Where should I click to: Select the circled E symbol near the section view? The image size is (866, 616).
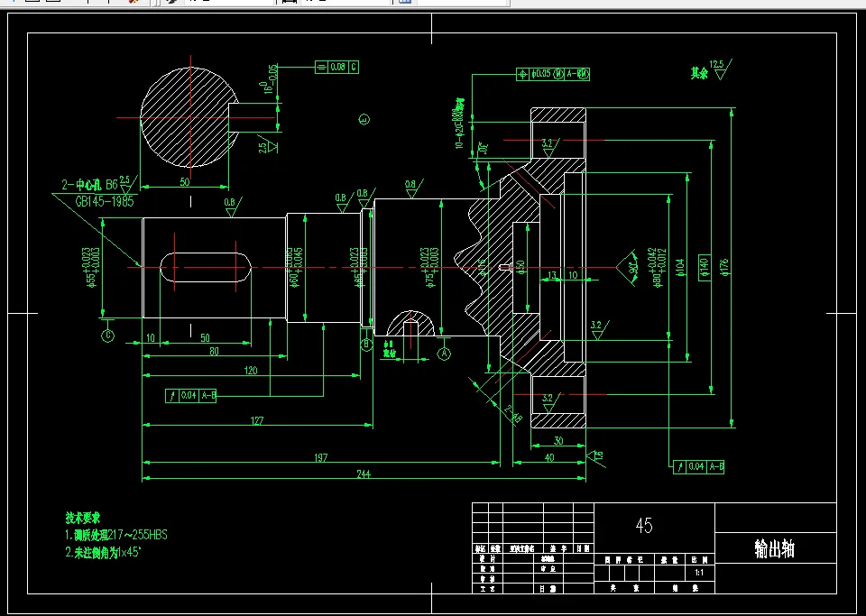pyautogui.click(x=364, y=119)
